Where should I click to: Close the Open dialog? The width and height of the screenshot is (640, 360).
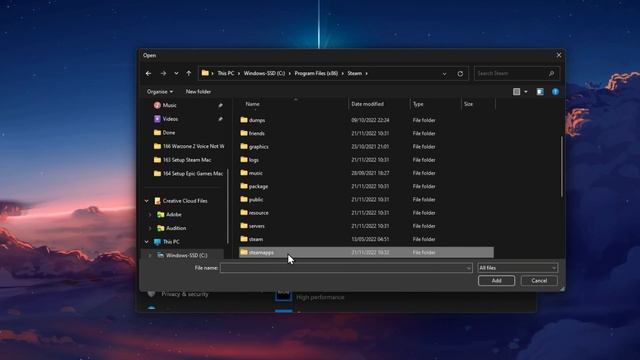[559, 55]
